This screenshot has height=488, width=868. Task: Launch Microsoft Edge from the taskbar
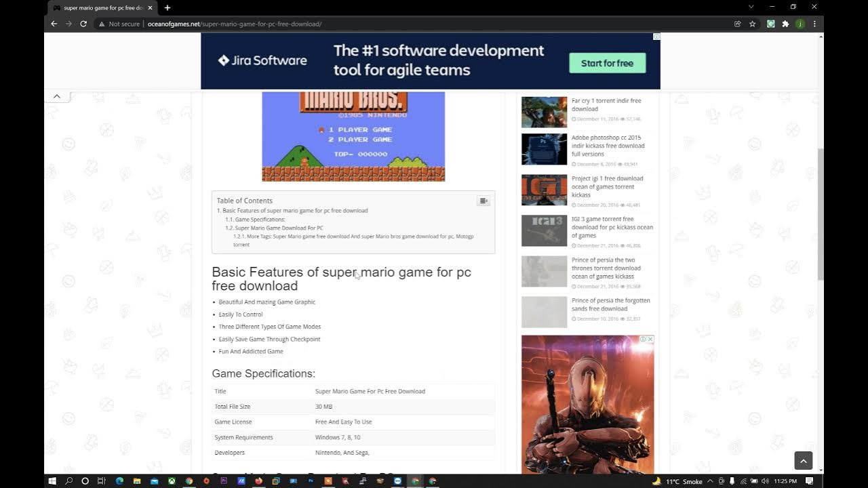coord(119,481)
